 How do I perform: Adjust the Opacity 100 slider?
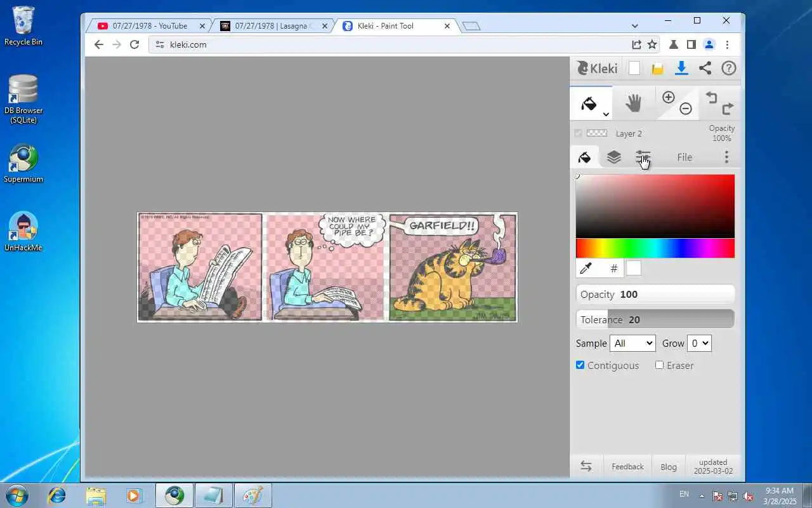click(x=655, y=294)
